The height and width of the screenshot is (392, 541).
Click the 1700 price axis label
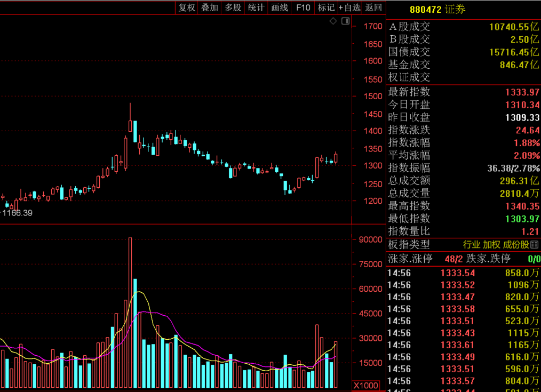pos(373,27)
